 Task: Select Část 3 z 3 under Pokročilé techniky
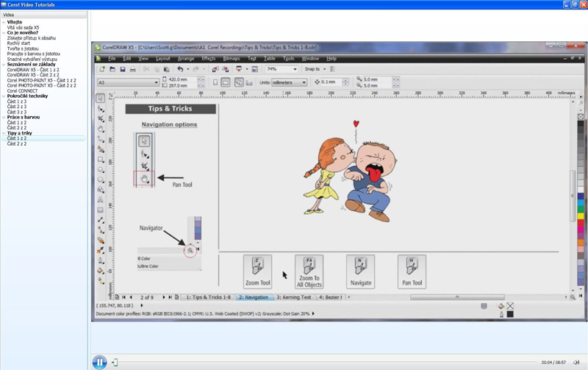16,112
